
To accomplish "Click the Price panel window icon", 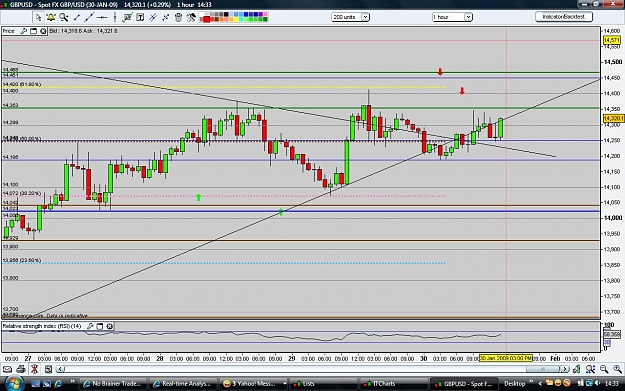I will [x=33, y=31].
